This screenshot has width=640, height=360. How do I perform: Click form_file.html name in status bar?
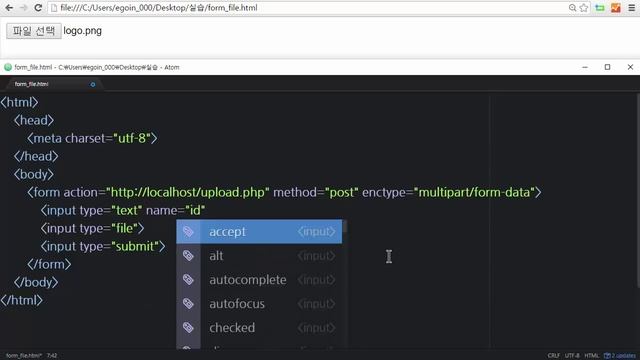click(x=24, y=356)
